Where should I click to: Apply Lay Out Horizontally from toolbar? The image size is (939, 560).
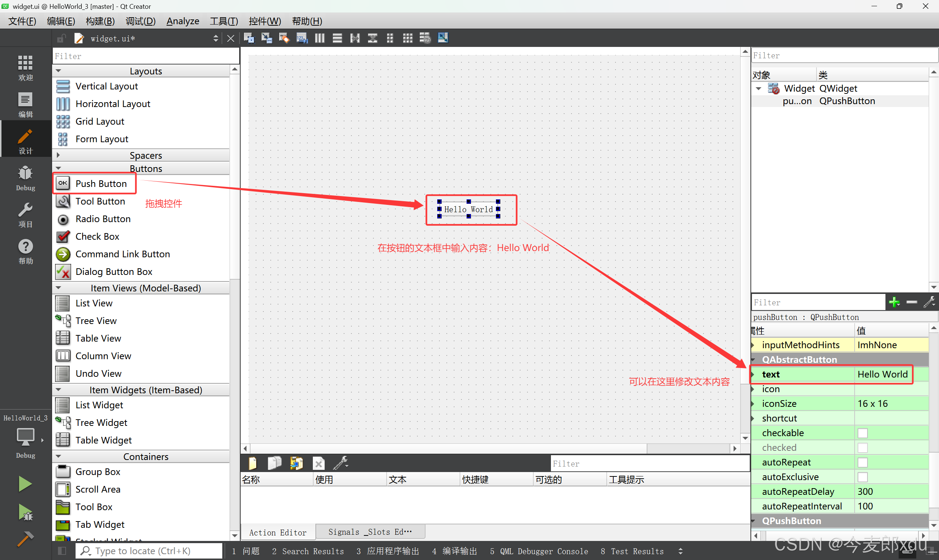click(x=319, y=38)
